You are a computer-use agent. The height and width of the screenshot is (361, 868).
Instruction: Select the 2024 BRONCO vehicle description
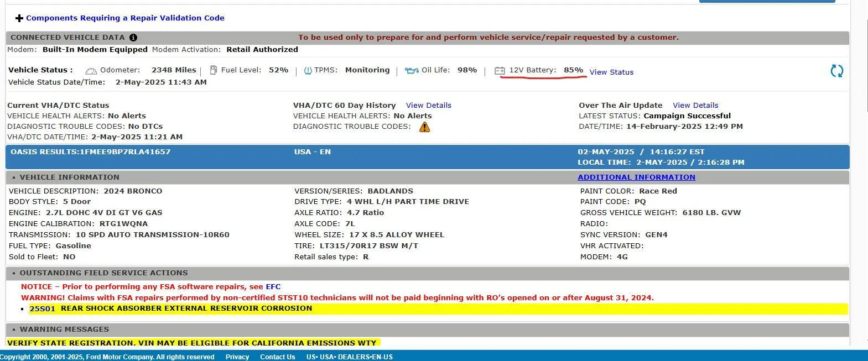tap(133, 191)
